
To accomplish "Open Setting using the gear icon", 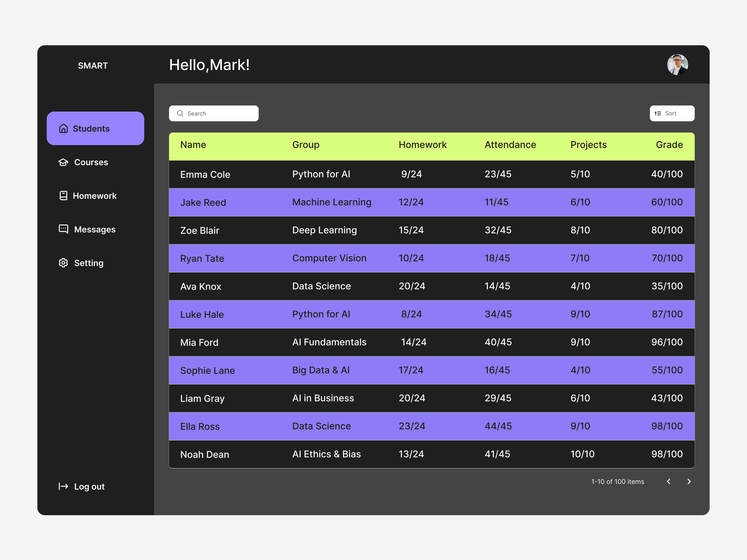I will click(x=64, y=263).
